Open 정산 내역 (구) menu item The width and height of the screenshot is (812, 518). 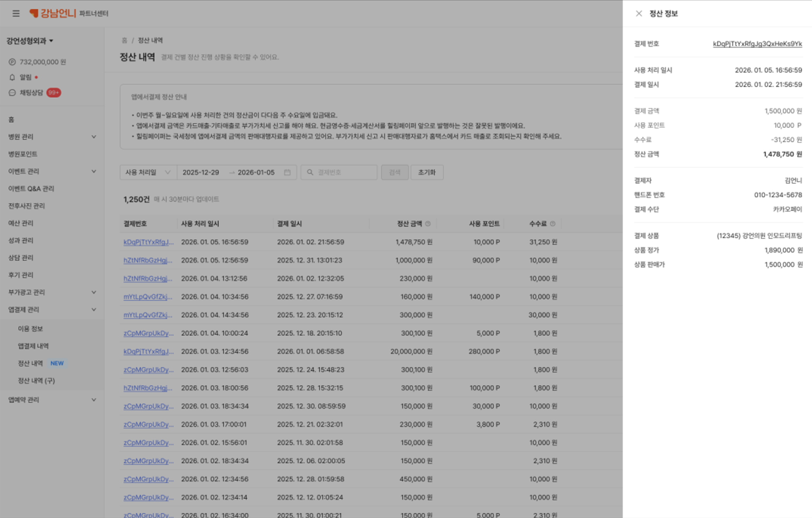[36, 381]
